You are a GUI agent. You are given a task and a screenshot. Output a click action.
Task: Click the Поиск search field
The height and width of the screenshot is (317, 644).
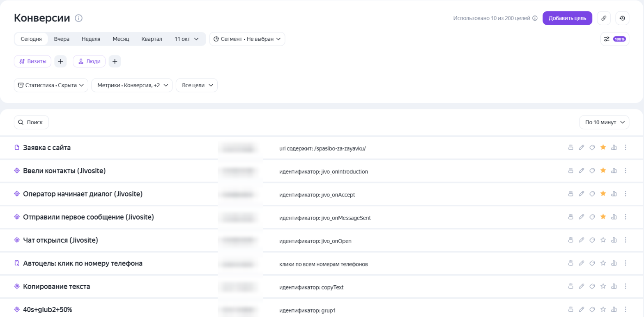click(x=31, y=122)
